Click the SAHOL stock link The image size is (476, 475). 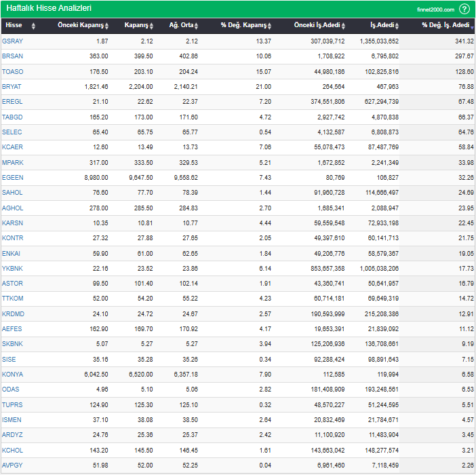pos(12,193)
